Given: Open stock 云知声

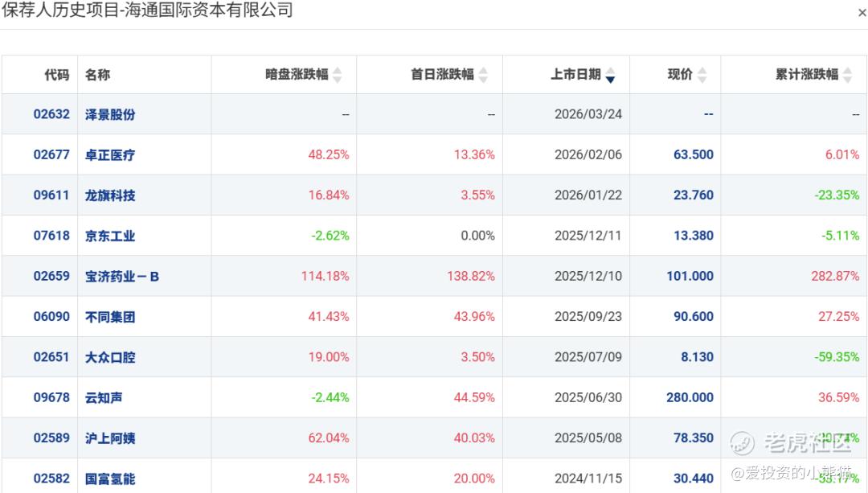Looking at the screenshot, I should 104,398.
